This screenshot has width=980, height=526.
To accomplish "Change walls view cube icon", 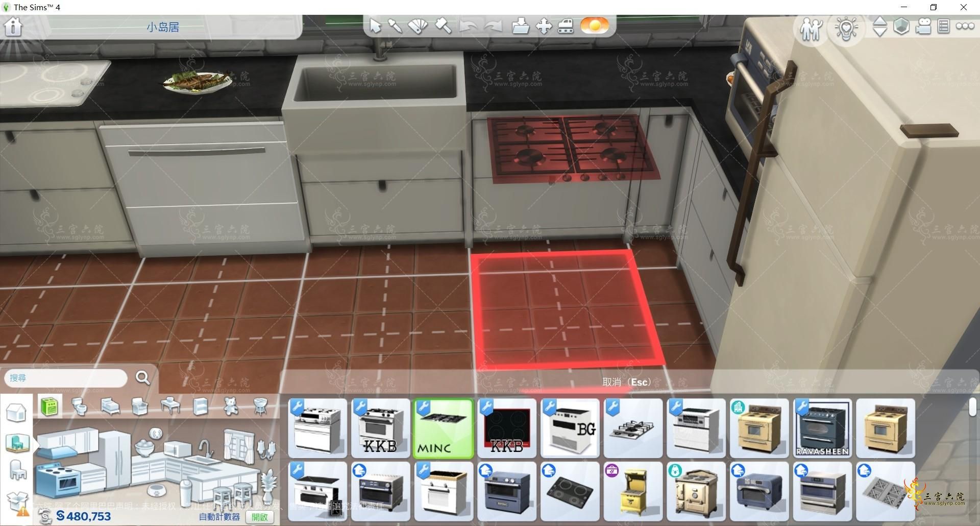I will (x=901, y=27).
